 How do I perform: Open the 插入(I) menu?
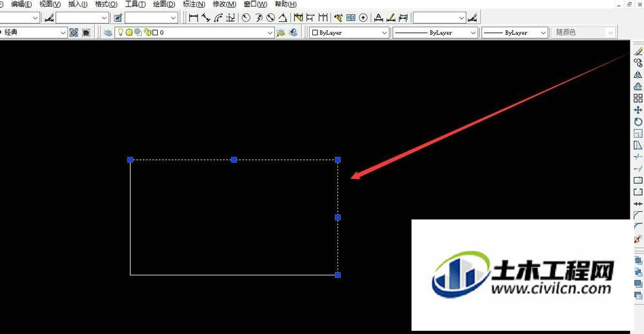click(x=78, y=4)
